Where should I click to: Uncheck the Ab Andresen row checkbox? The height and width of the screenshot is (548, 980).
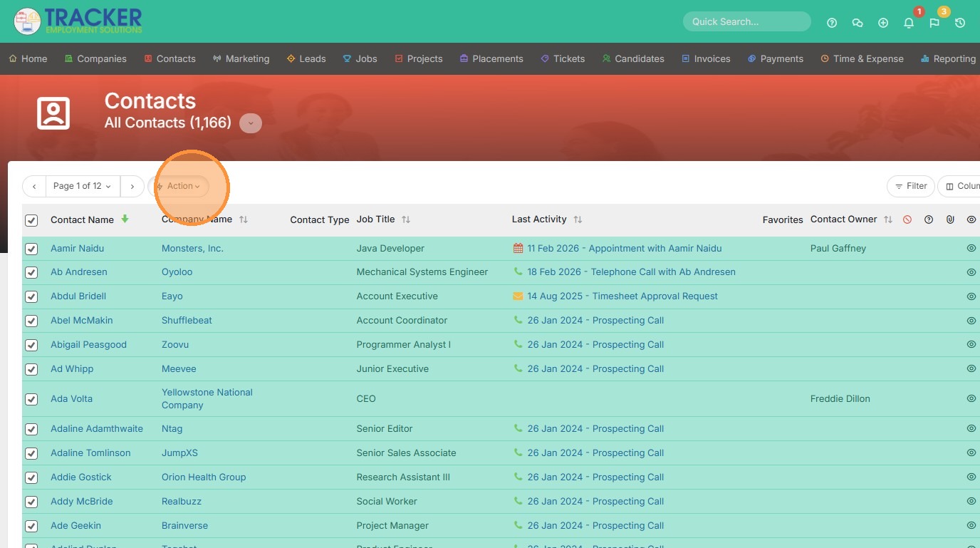[31, 272]
